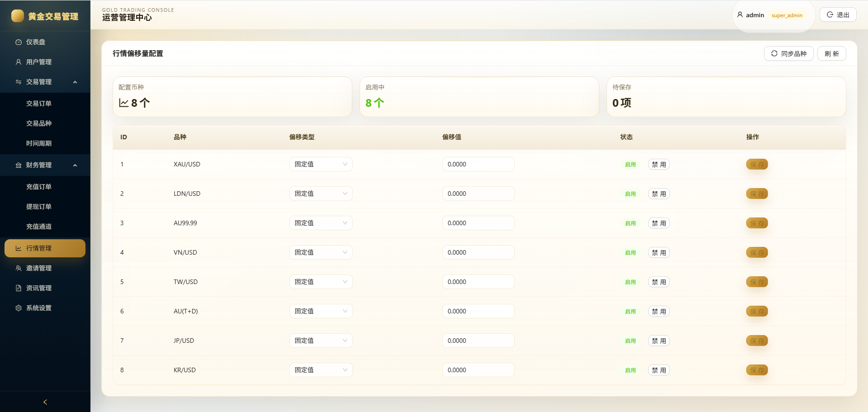Disable KR/USD with its 禁用 button
868x412 pixels.
click(x=659, y=370)
